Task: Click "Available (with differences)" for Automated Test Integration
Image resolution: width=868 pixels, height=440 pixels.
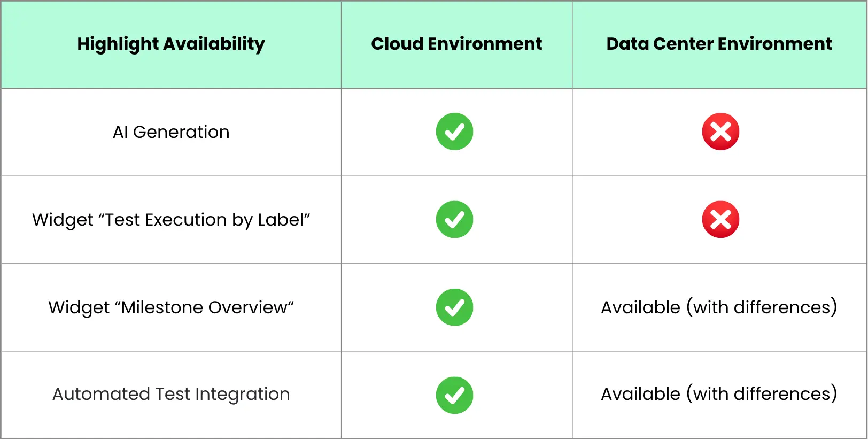Action: 719,394
